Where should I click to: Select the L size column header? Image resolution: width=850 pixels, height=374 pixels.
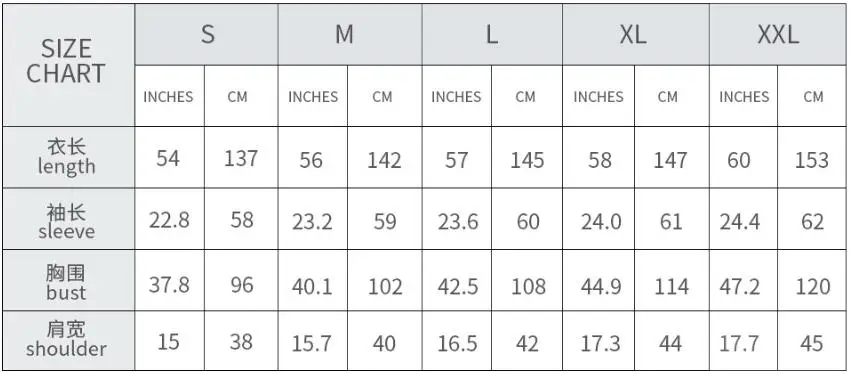tap(492, 35)
